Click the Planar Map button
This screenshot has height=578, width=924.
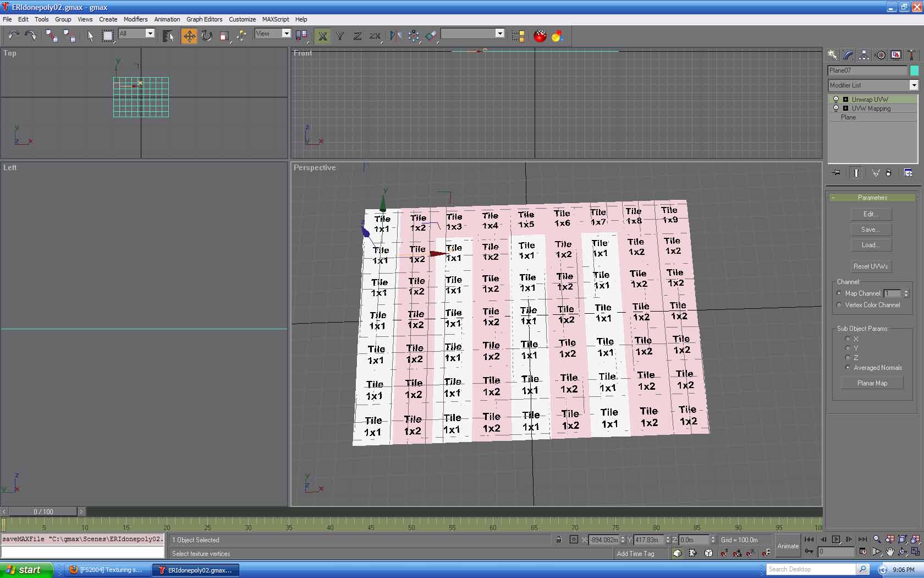[872, 383]
